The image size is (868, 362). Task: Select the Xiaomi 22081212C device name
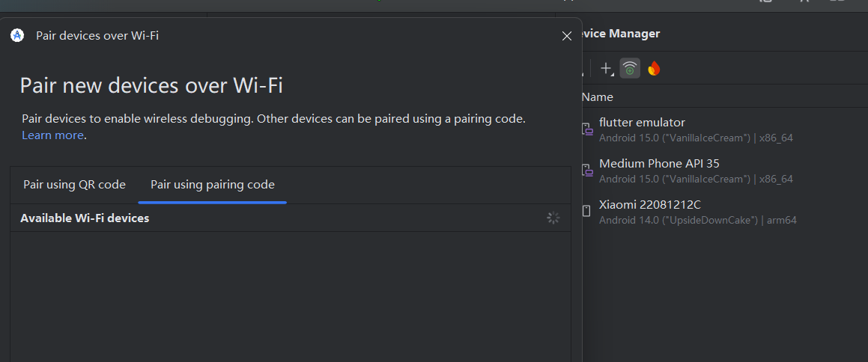[649, 205]
